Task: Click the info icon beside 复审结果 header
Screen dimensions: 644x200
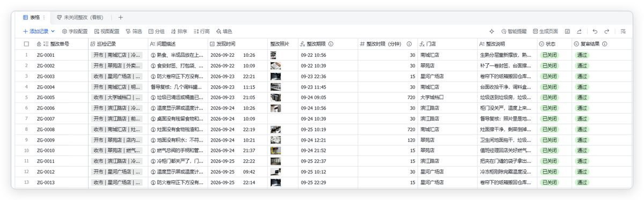Action: (605, 44)
